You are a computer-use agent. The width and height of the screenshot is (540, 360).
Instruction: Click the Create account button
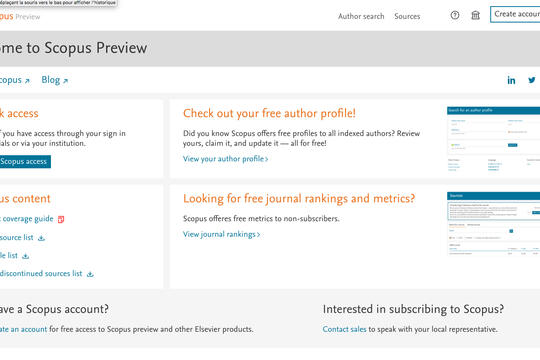[515, 14]
